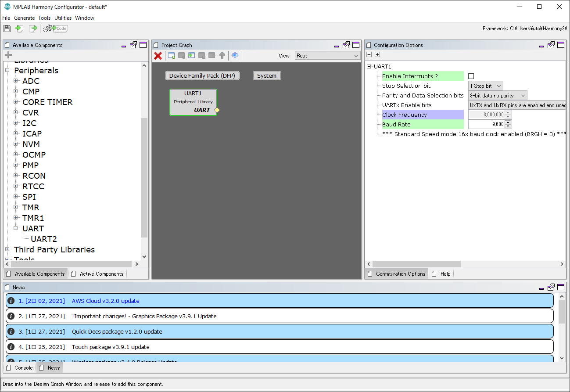Click the yellow diamond connector on UART1 block
570x392 pixels.
(217, 110)
